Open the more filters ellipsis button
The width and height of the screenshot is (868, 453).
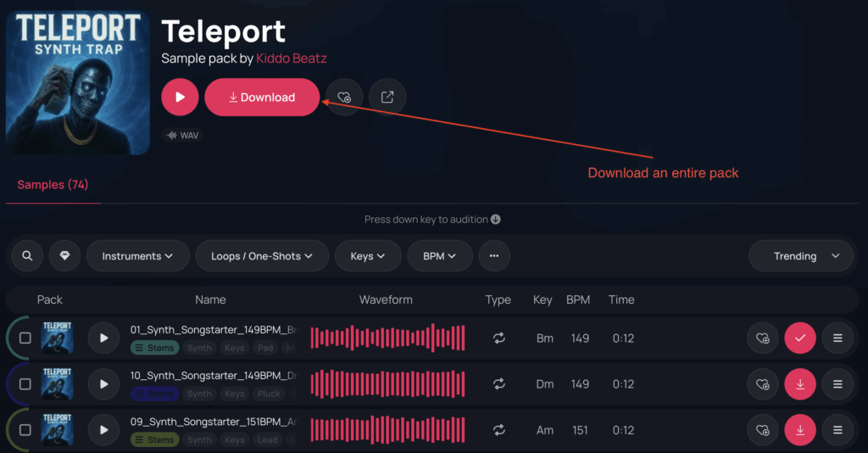tap(494, 256)
